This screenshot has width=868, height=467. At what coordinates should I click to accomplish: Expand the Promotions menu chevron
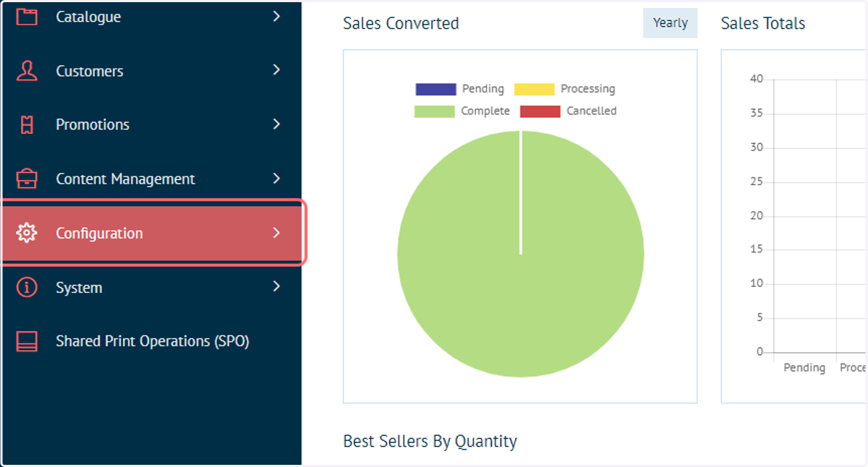[x=276, y=124]
